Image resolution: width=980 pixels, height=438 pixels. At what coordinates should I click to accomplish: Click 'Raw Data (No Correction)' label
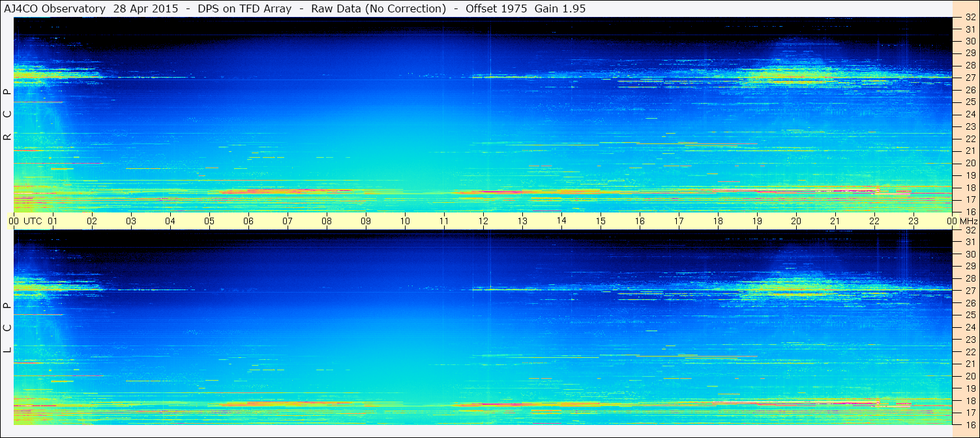[379, 8]
